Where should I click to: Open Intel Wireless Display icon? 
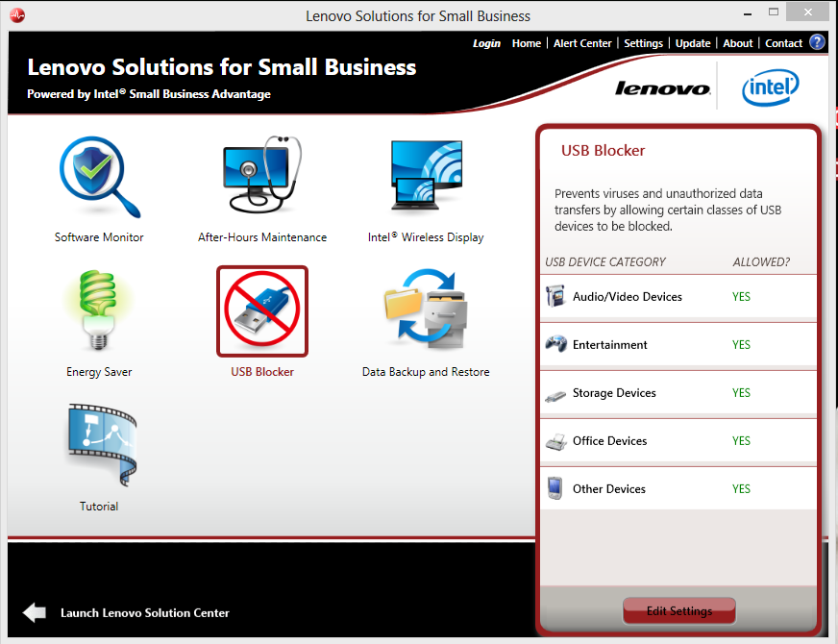point(426,175)
